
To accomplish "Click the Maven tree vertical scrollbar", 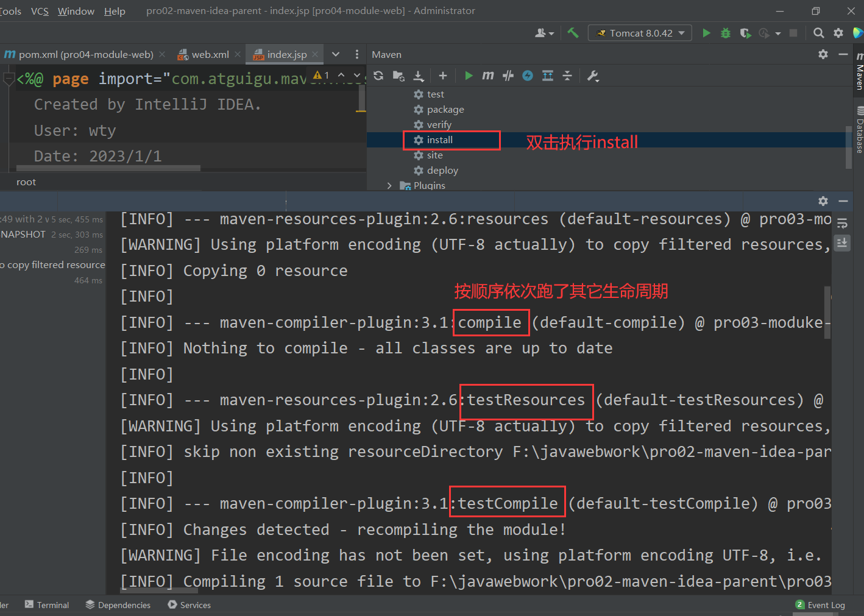I will coord(849,147).
